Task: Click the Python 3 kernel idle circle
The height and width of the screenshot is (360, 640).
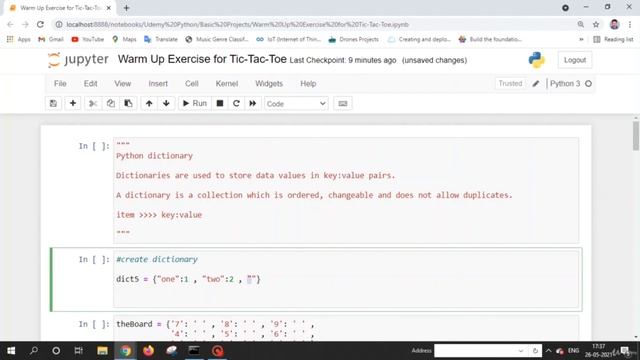Action: [588, 84]
